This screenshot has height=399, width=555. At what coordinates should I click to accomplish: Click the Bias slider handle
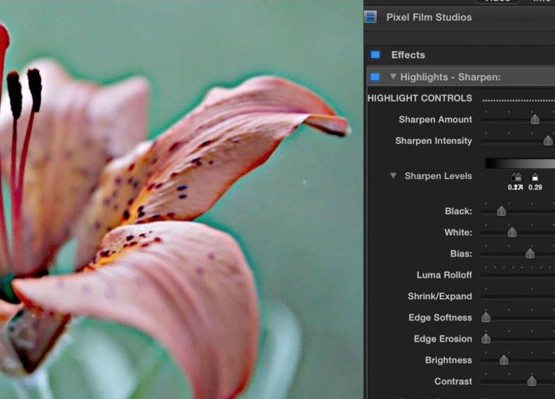530,254
